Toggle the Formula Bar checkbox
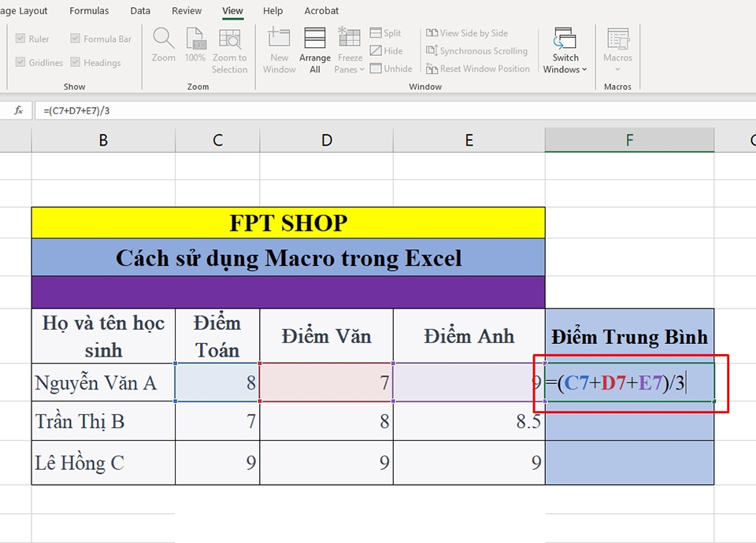This screenshot has height=543, width=756. pyautogui.click(x=76, y=38)
